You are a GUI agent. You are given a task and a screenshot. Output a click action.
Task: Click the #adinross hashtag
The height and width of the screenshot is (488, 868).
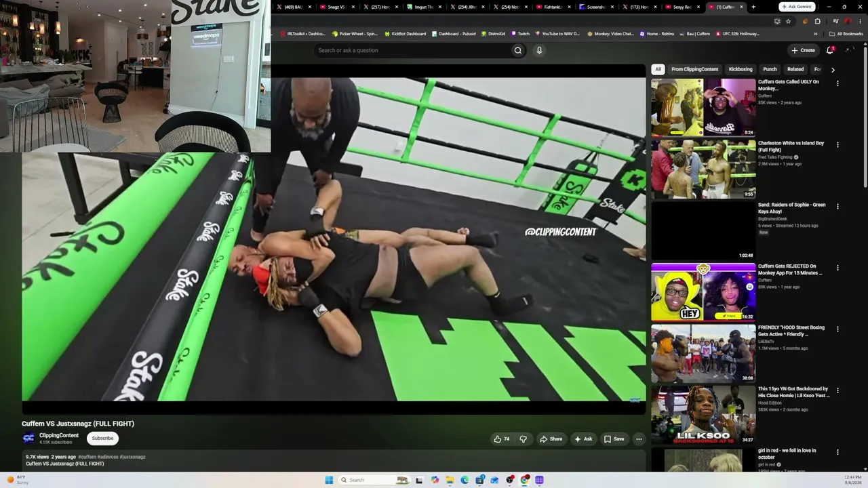(108, 457)
